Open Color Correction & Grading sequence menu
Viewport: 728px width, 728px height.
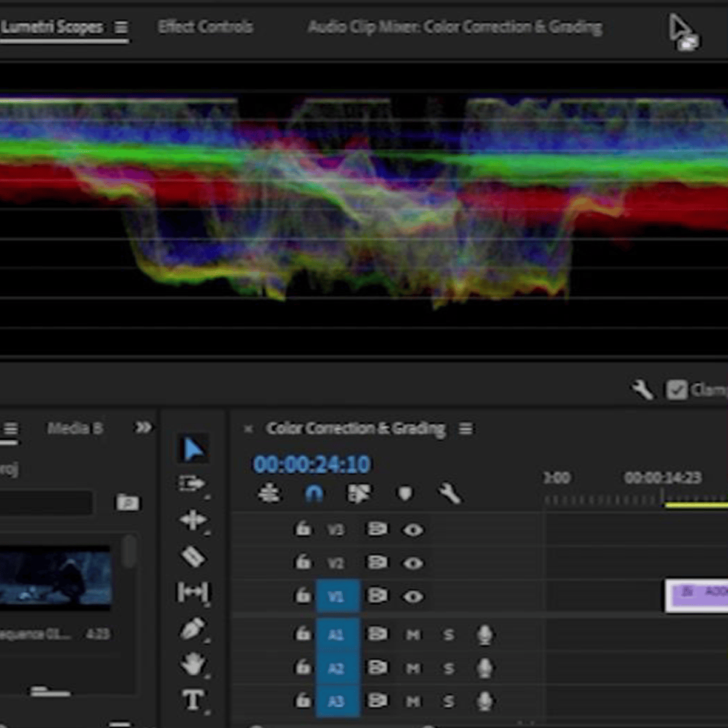(465, 429)
